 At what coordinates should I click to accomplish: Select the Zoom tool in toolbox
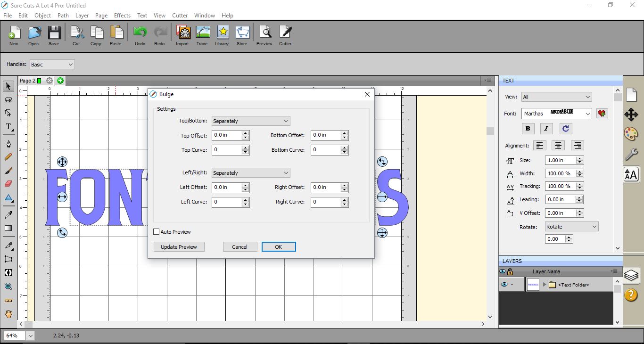click(8, 287)
